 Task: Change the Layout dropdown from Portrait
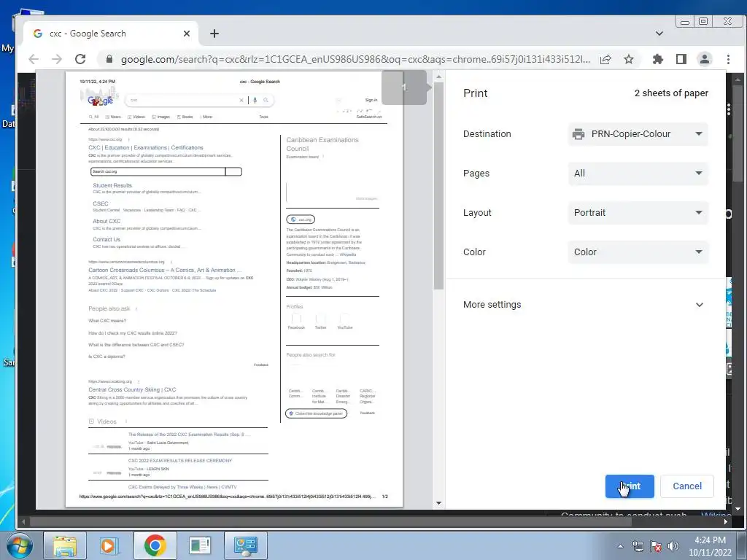638,213
